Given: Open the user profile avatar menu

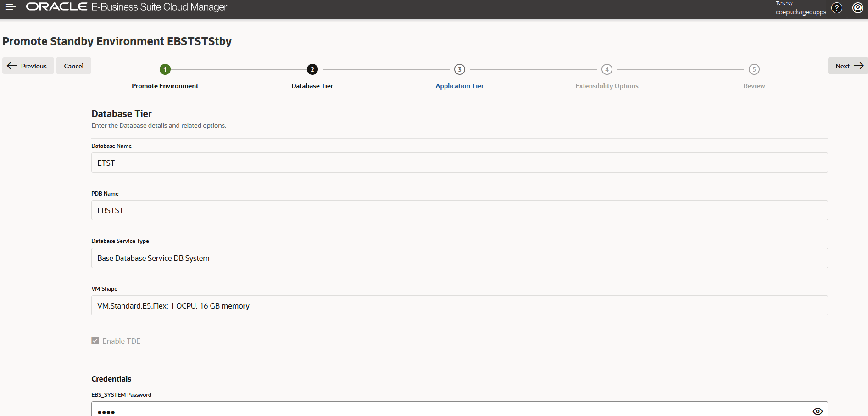Looking at the screenshot, I should (858, 8).
